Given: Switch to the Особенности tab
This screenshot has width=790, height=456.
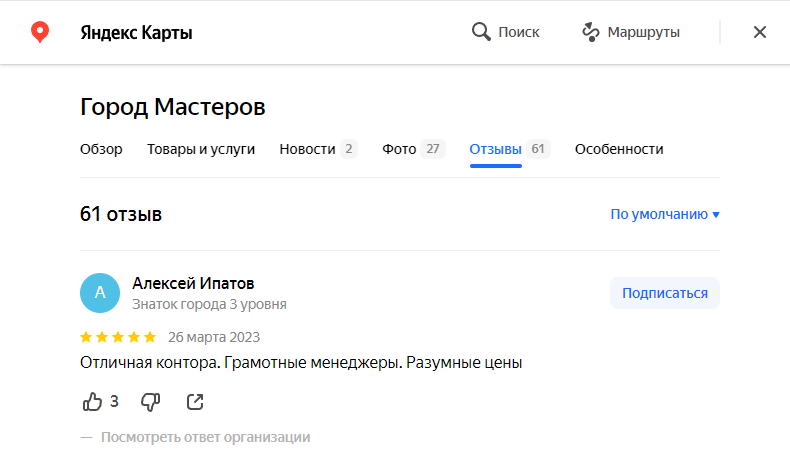Looking at the screenshot, I should 619,149.
